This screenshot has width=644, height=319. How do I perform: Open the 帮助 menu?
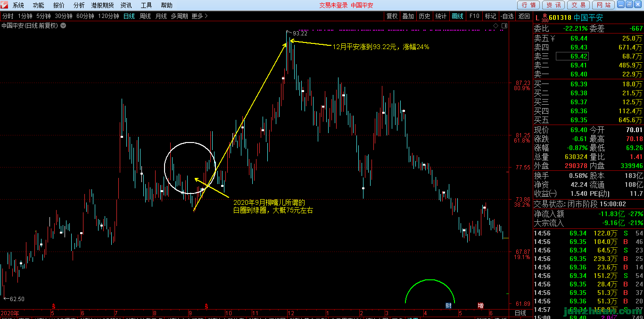[166, 5]
